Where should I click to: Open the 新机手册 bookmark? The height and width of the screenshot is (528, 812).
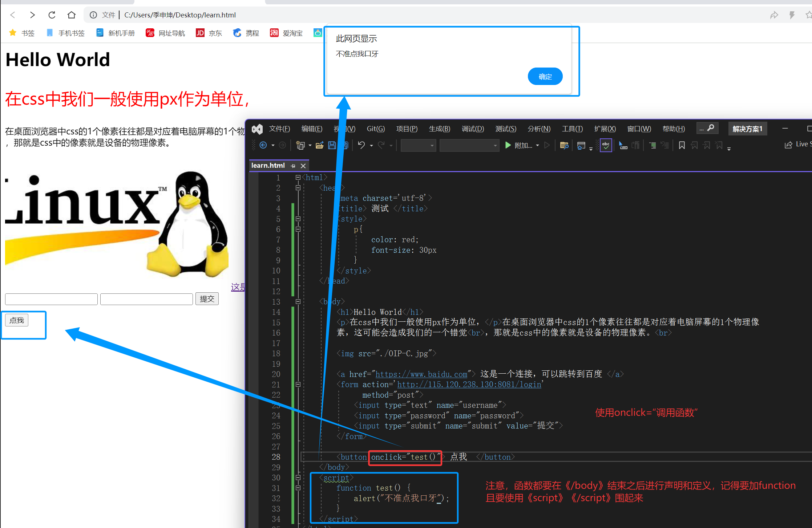115,33
